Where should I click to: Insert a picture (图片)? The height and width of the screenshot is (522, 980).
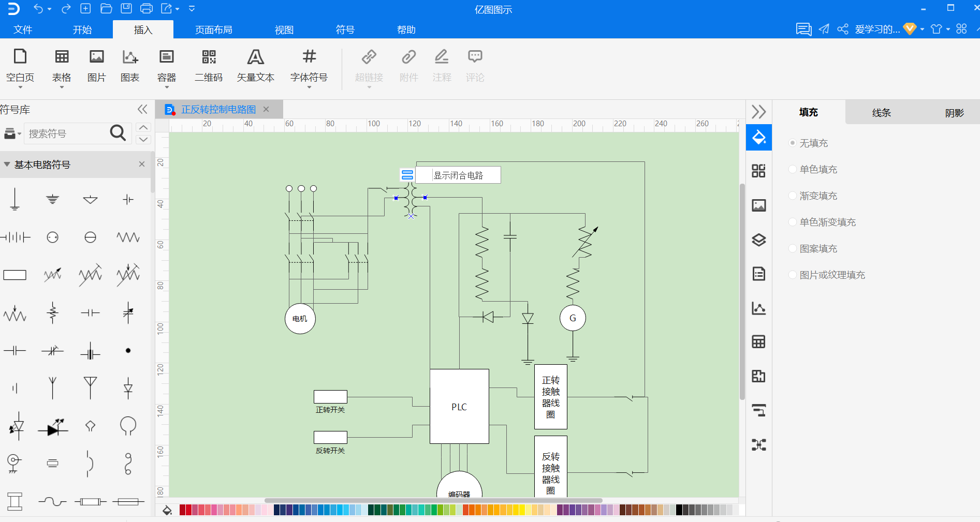click(x=97, y=66)
